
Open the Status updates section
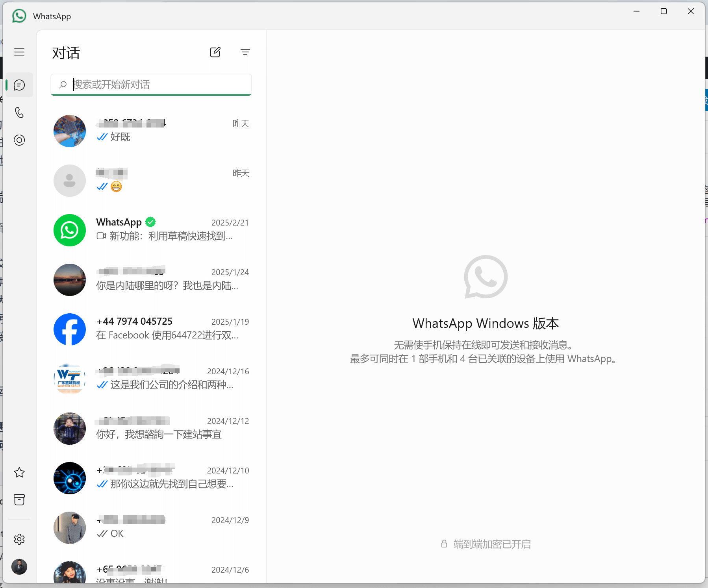tap(19, 140)
